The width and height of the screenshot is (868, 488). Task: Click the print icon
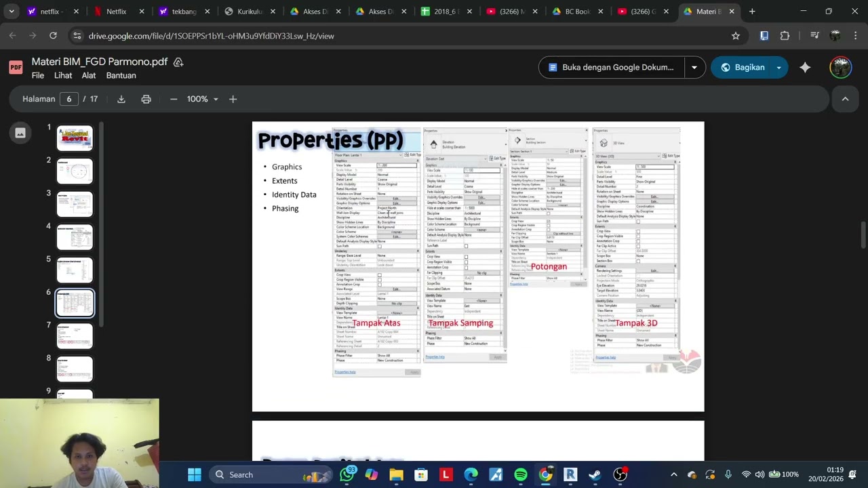(x=146, y=99)
